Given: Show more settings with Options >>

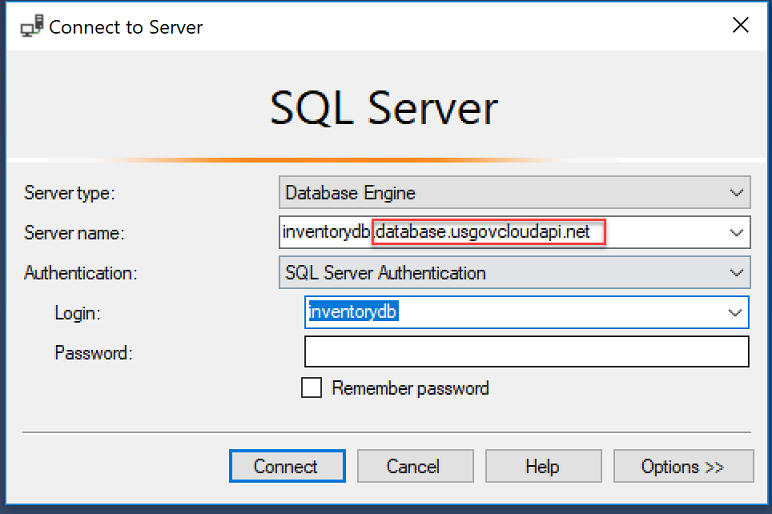Looking at the screenshot, I should pyautogui.click(x=683, y=466).
